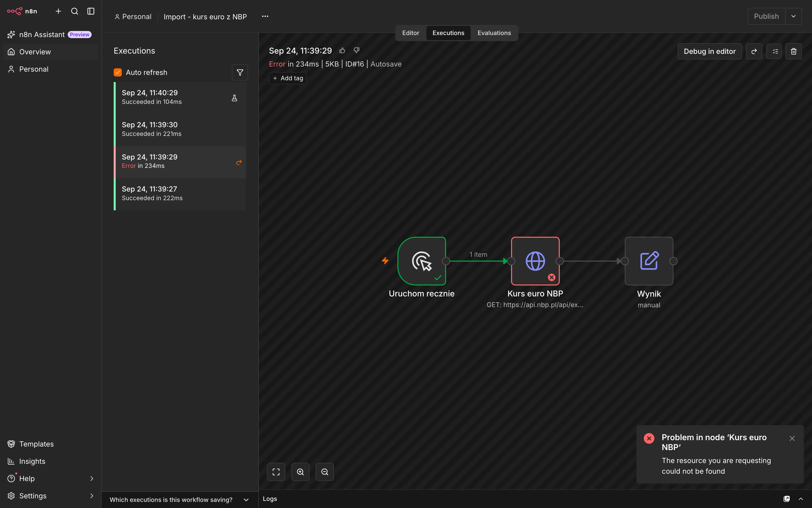Expand the Help submenu
Viewport: 812px width, 508px height.
pos(92,479)
